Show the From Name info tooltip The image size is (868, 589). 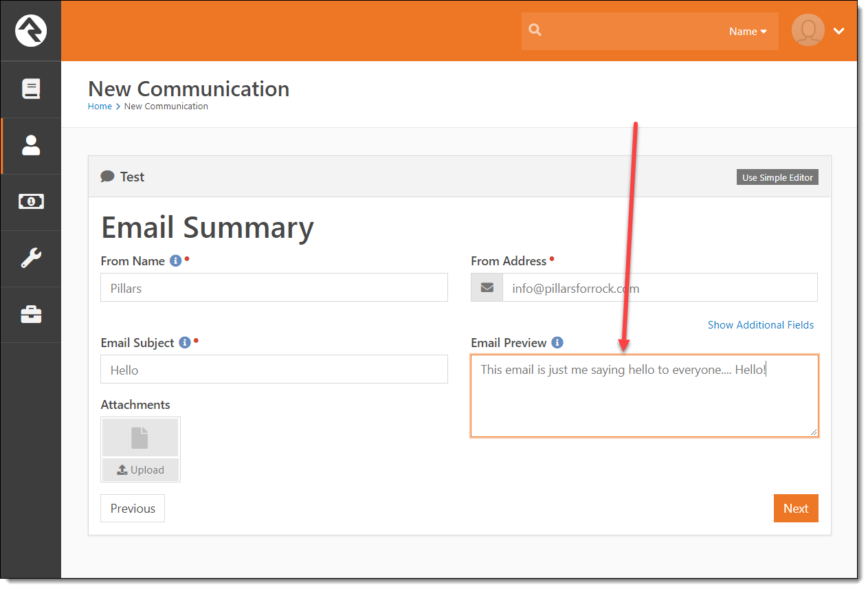pos(176,261)
